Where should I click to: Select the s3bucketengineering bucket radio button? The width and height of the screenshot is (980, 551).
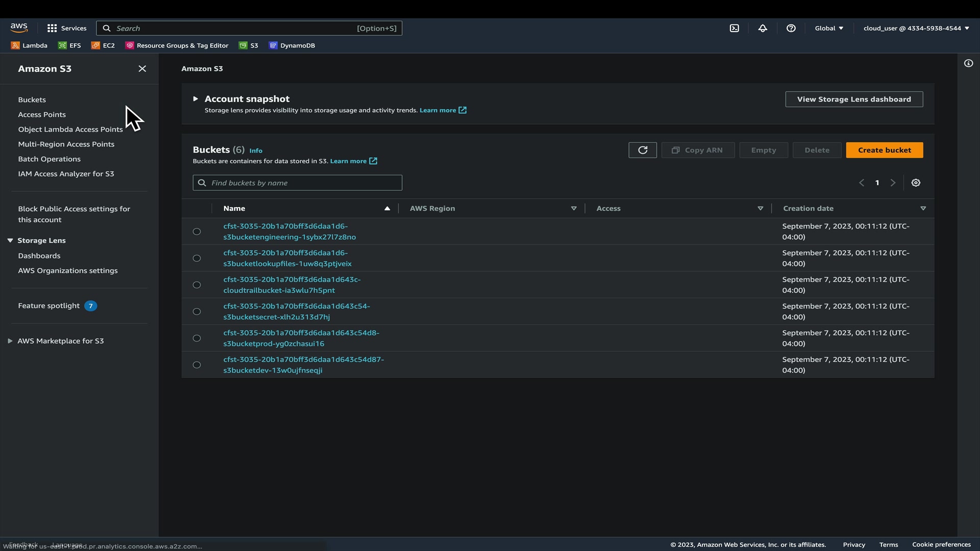point(197,232)
